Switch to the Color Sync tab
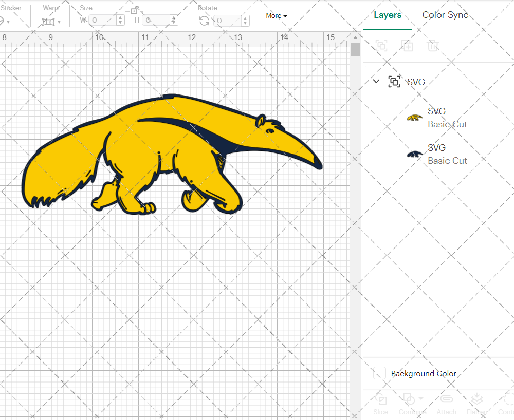Viewport: 514px width, 420px height. 445,15
